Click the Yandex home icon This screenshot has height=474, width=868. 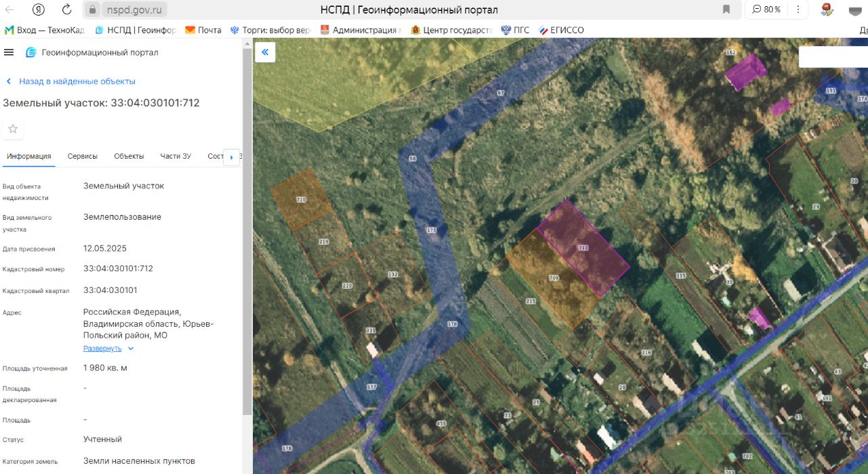tap(39, 9)
